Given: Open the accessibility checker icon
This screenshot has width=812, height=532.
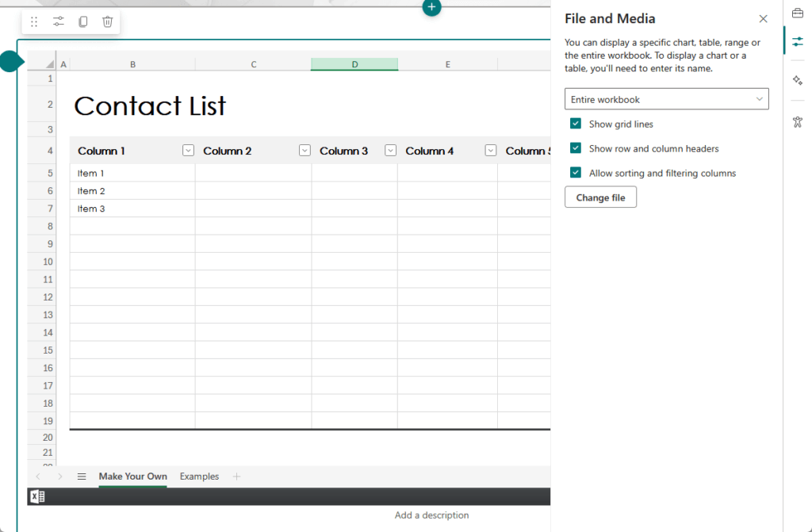Looking at the screenshot, I should point(798,122).
